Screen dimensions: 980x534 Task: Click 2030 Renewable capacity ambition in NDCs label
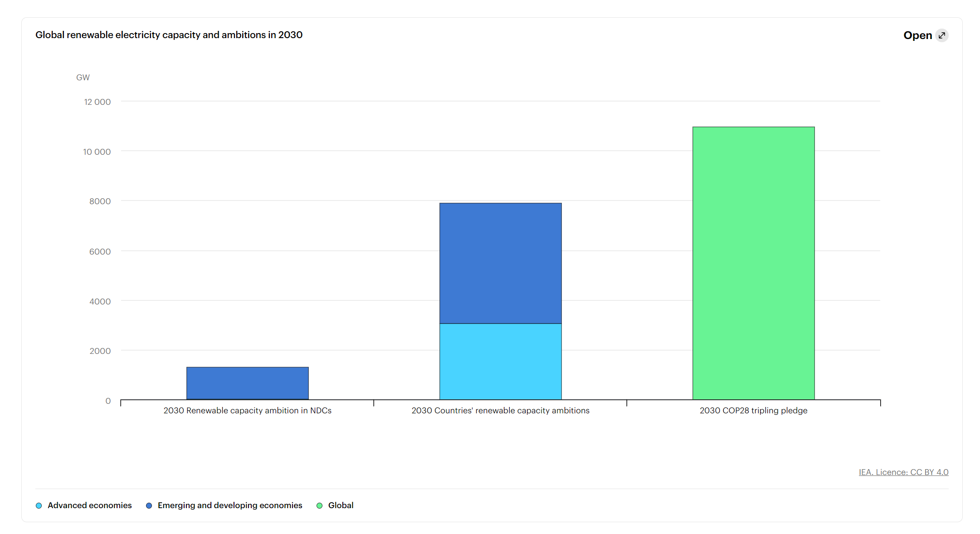coord(247,411)
